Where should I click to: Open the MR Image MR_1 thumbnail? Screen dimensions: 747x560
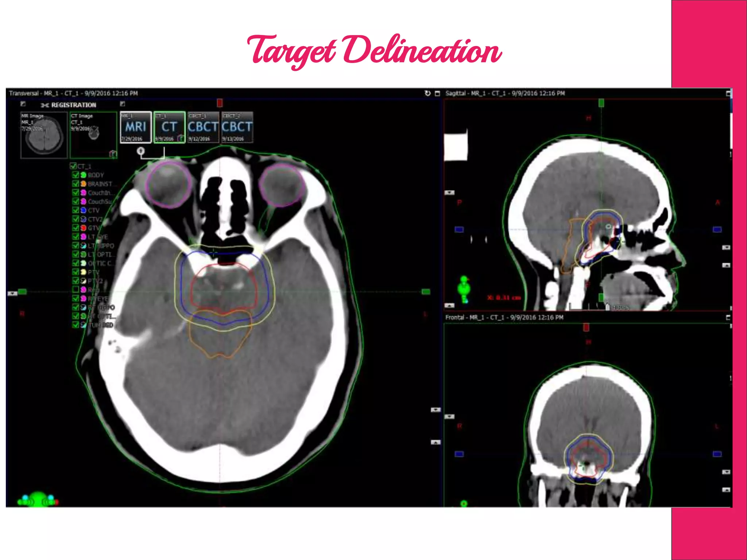pos(44,135)
